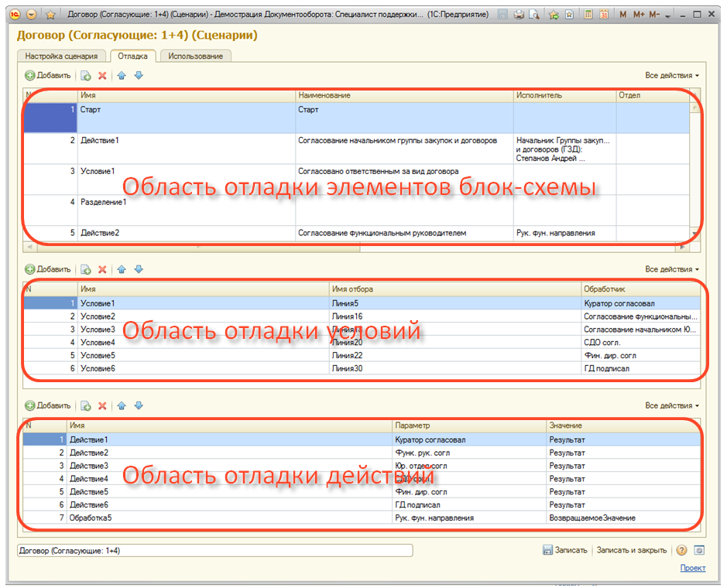Open the calculator from the title bar

(x=588, y=15)
